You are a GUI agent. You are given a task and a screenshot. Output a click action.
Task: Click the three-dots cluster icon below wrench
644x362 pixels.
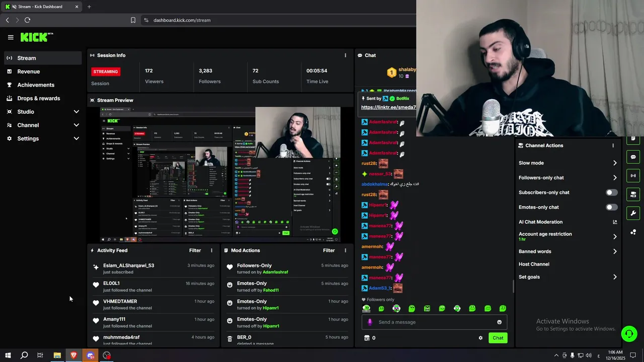633,232
